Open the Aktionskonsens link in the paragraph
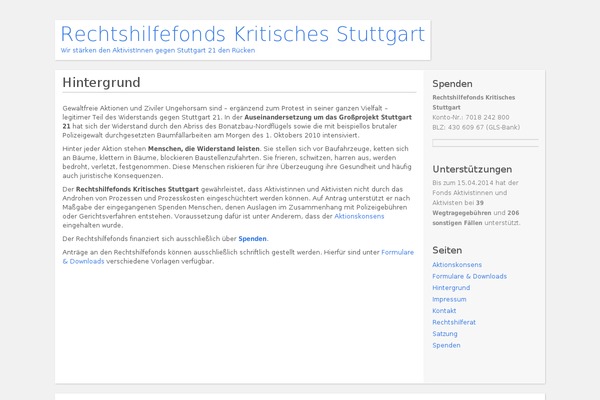Image resolution: width=600 pixels, height=400 pixels. click(359, 216)
